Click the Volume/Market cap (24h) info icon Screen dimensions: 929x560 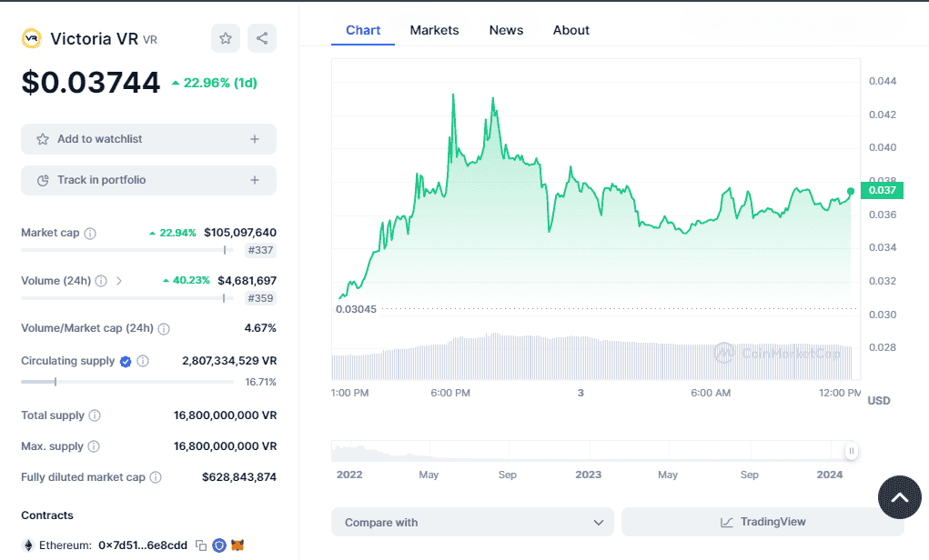(x=164, y=328)
